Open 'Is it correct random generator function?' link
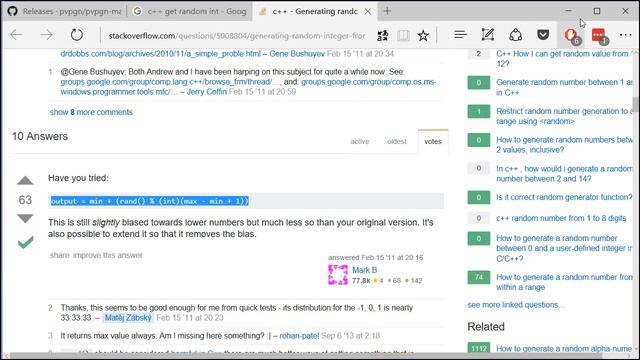 [x=564, y=197]
